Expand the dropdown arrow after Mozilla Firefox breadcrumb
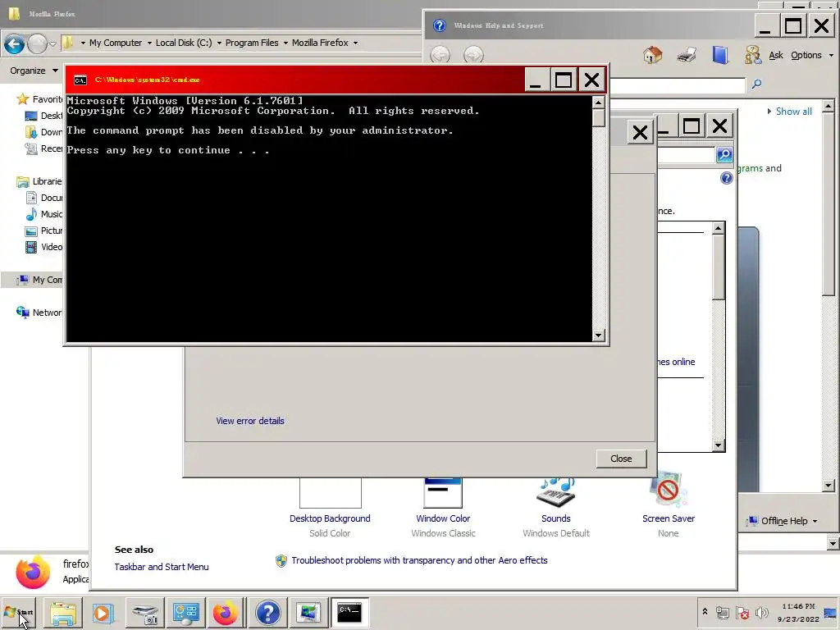 pos(355,43)
